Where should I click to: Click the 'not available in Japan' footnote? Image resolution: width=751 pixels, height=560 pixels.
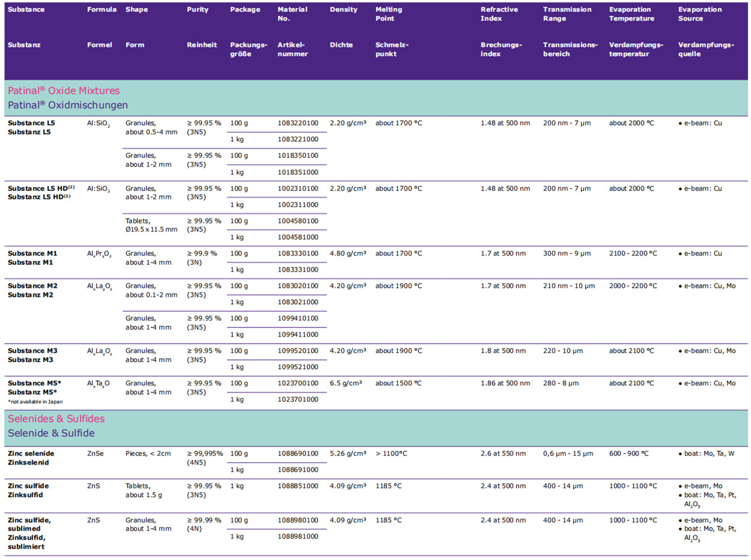tap(35, 401)
